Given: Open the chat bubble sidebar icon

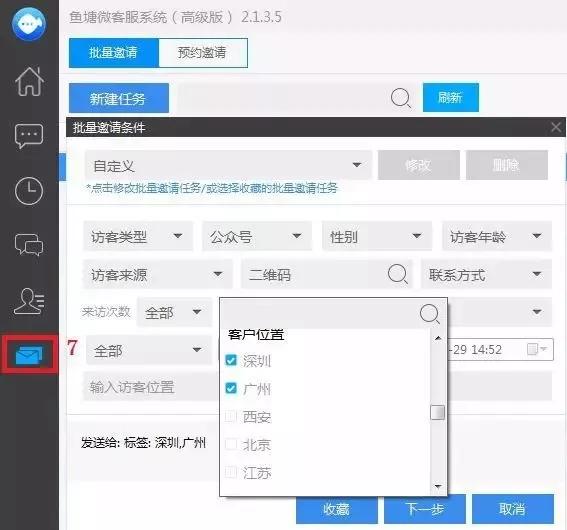Looking at the screenshot, I should (29, 136).
